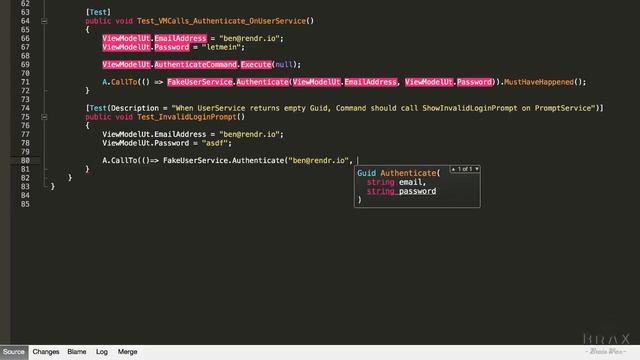Click FakeUserService.Authenticate on line 80
This screenshot has height=360, width=640.
point(223,160)
